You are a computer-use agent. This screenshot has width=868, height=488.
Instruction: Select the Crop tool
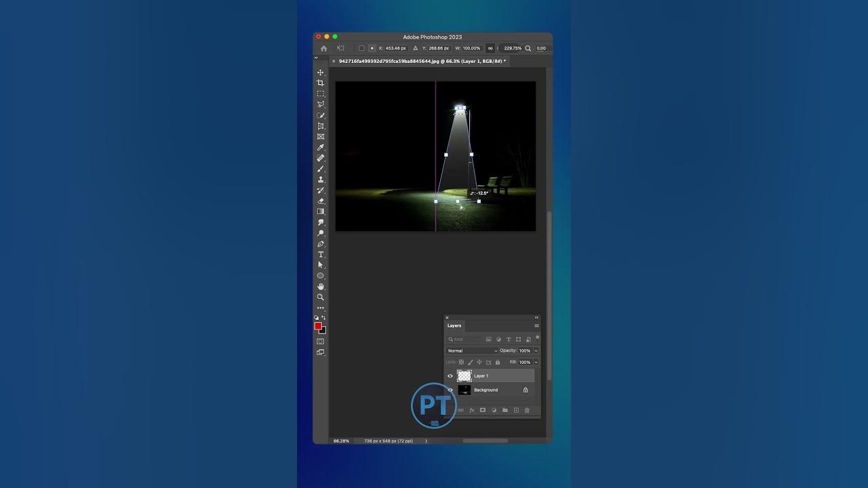coord(321,83)
